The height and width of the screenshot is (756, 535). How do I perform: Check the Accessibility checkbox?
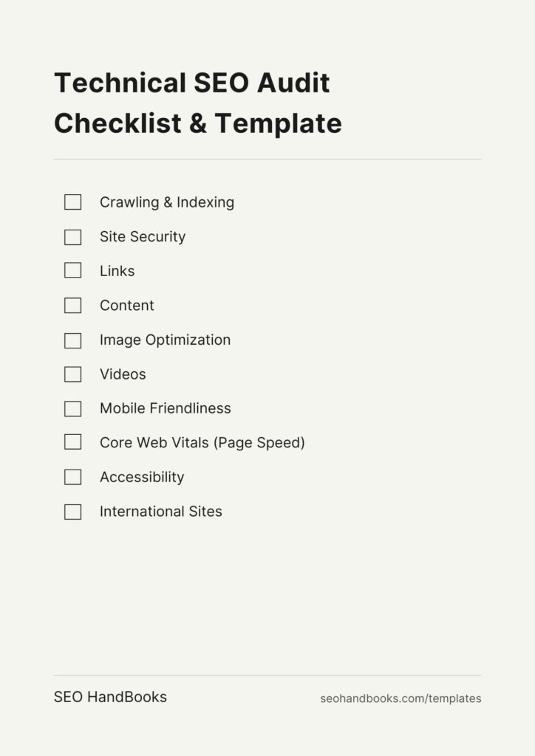[x=73, y=478]
